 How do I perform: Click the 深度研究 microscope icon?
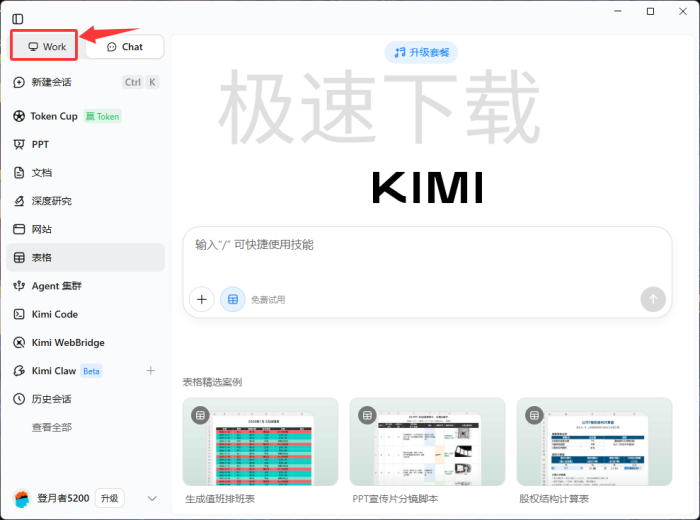point(19,201)
